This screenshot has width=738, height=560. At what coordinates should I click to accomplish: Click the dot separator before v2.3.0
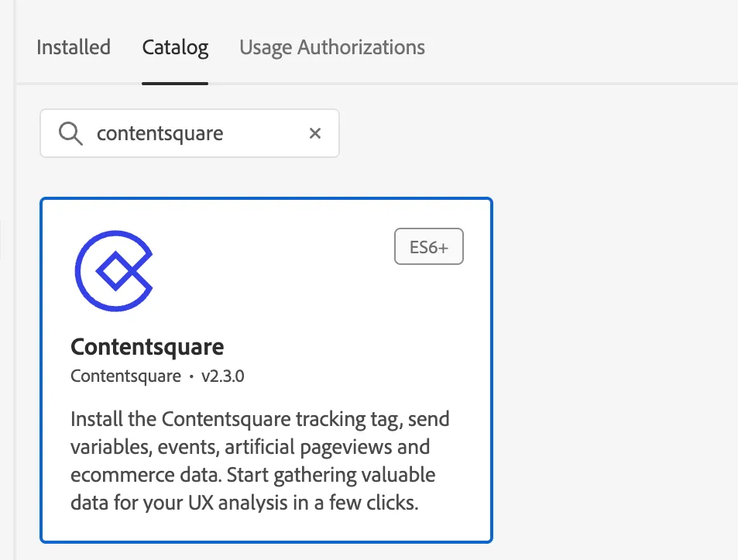tap(191, 376)
